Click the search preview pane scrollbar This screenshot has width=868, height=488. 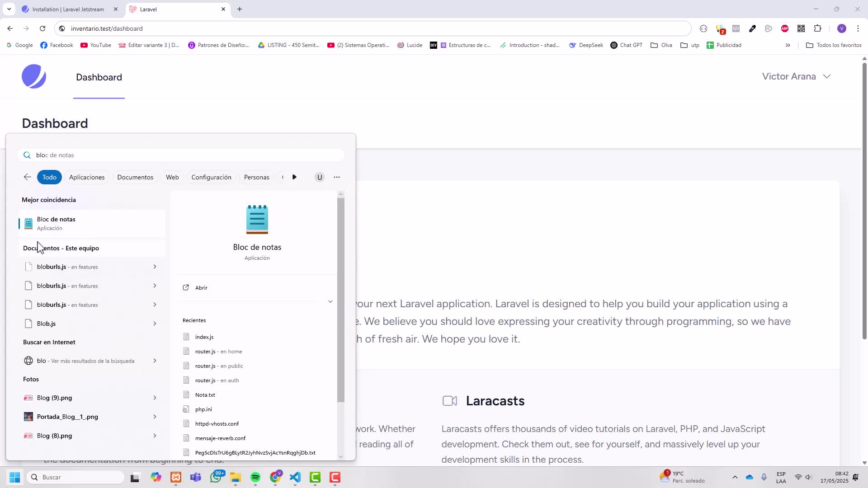point(341,300)
